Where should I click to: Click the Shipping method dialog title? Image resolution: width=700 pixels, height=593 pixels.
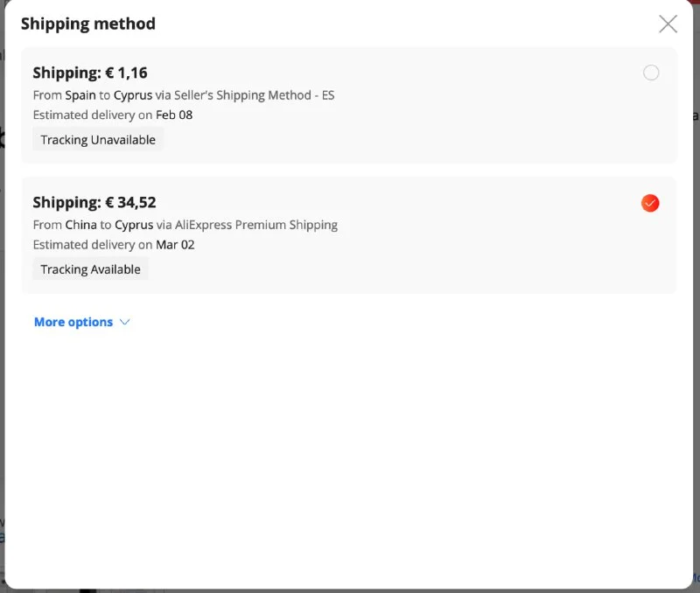click(87, 24)
